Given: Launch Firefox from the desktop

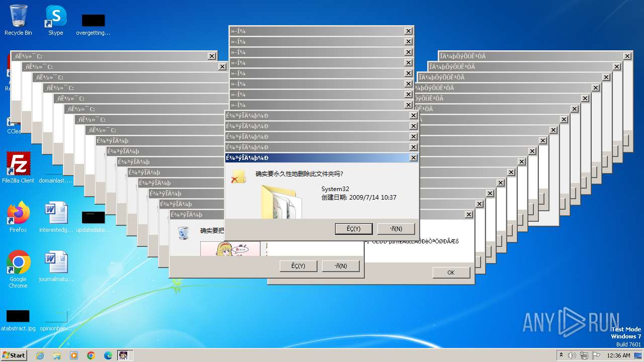Looking at the screenshot, I should click(x=18, y=217).
